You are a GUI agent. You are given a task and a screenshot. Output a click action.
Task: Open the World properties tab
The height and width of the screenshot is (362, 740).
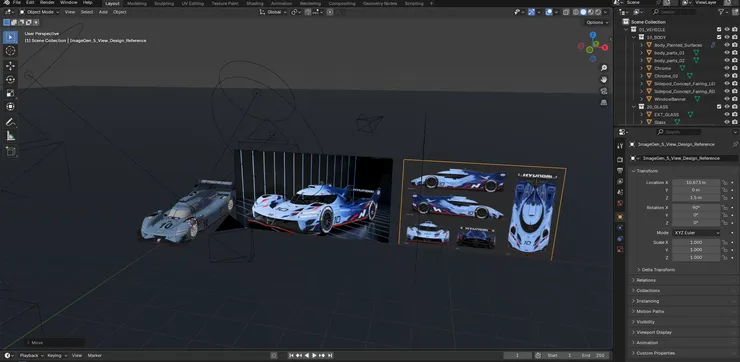click(620, 203)
